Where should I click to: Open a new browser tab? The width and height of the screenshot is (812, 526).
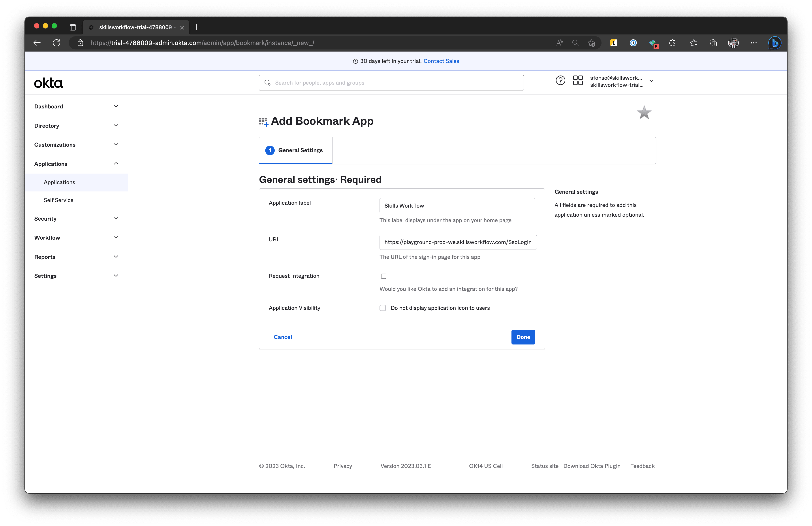point(197,27)
